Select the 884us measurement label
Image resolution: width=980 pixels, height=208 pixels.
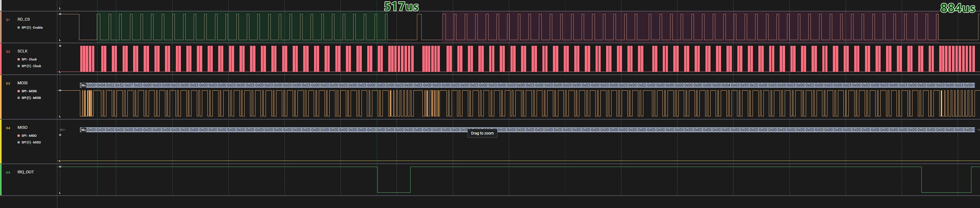tap(958, 8)
